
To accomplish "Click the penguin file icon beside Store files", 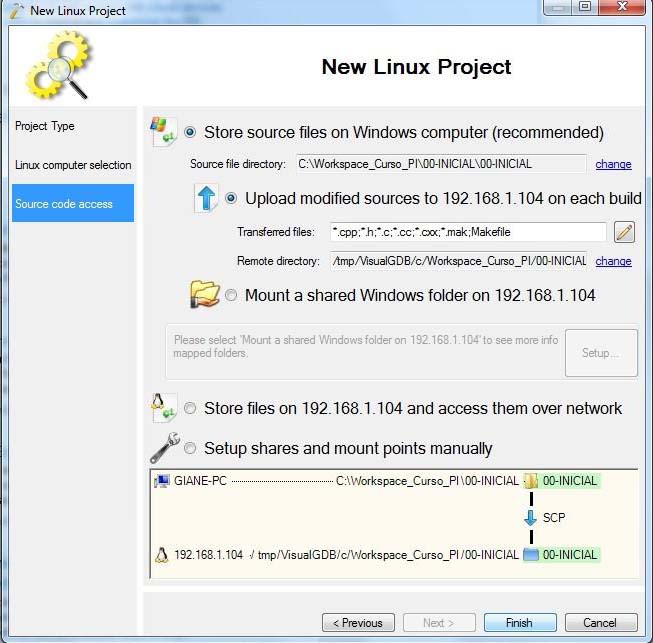I will 163,408.
